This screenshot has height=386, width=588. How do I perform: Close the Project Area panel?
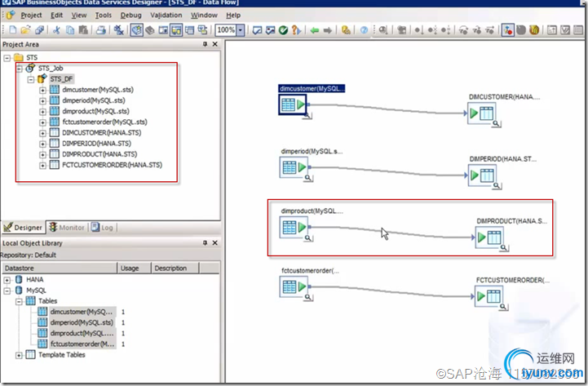coord(214,44)
